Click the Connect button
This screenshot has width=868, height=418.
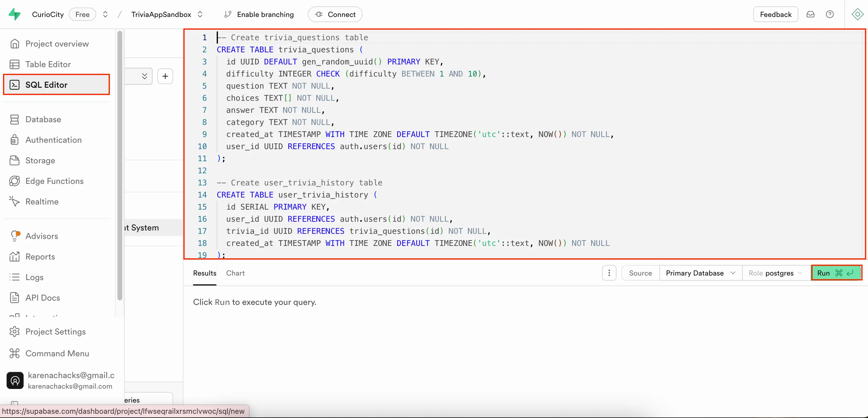tap(335, 14)
